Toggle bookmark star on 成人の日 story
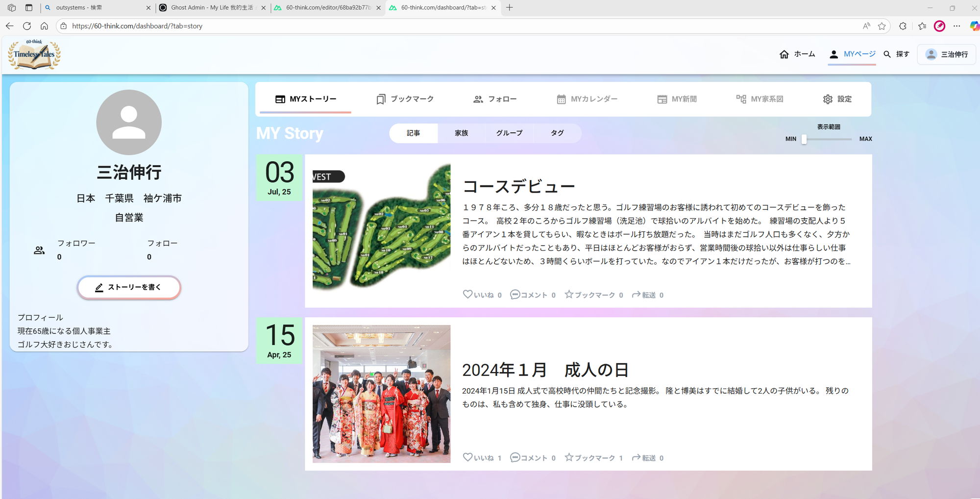The image size is (980, 499). tap(569, 457)
